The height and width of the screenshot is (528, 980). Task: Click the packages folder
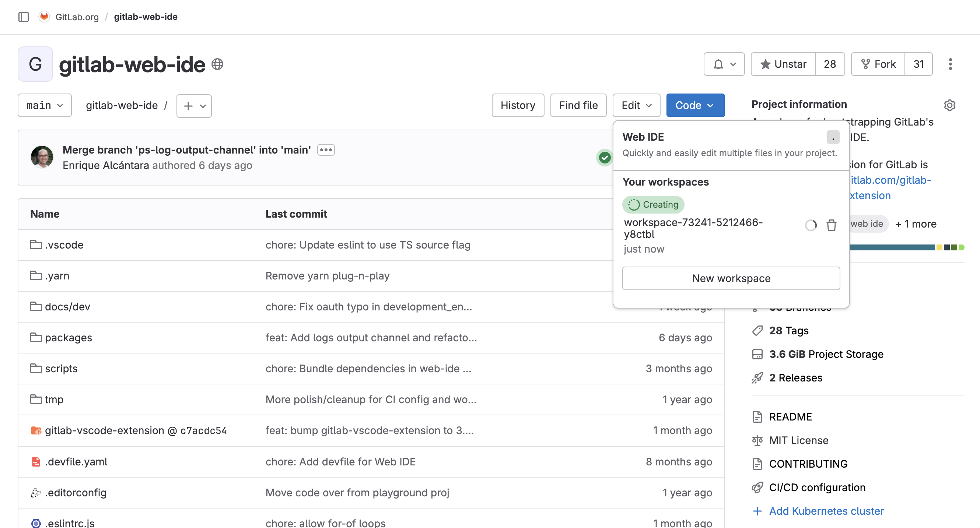pyautogui.click(x=68, y=338)
